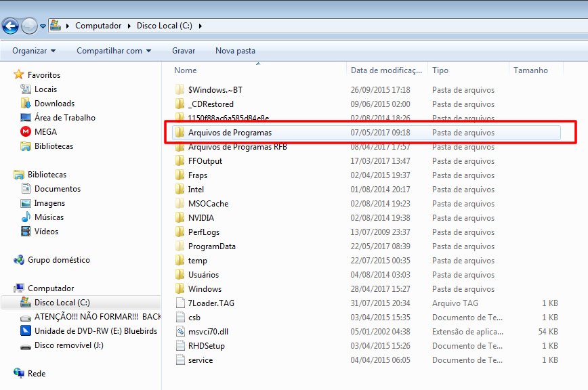Select the $Windows.~BT folder

point(215,90)
